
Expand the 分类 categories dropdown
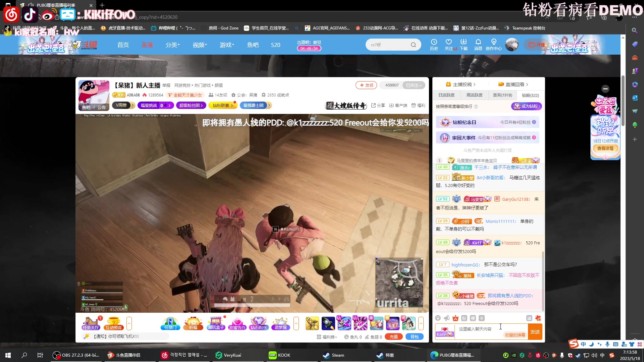tap(172, 45)
